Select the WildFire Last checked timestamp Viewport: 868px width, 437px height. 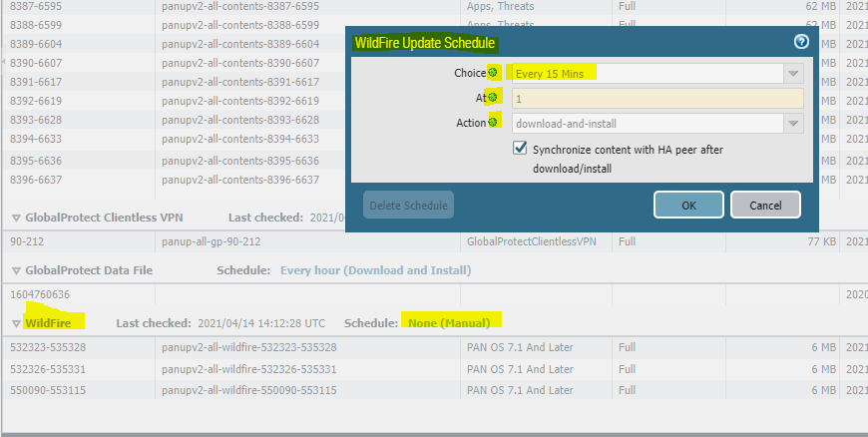click(x=261, y=323)
